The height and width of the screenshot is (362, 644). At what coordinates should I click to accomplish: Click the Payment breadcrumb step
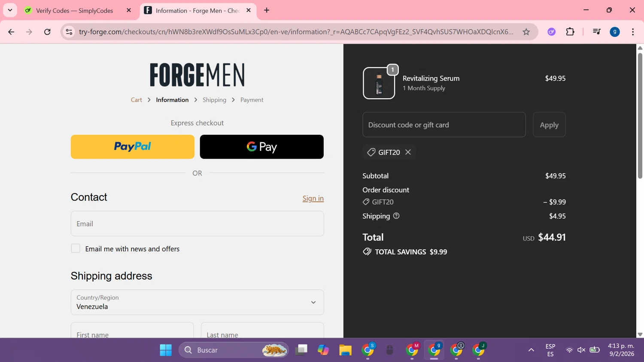point(252,100)
